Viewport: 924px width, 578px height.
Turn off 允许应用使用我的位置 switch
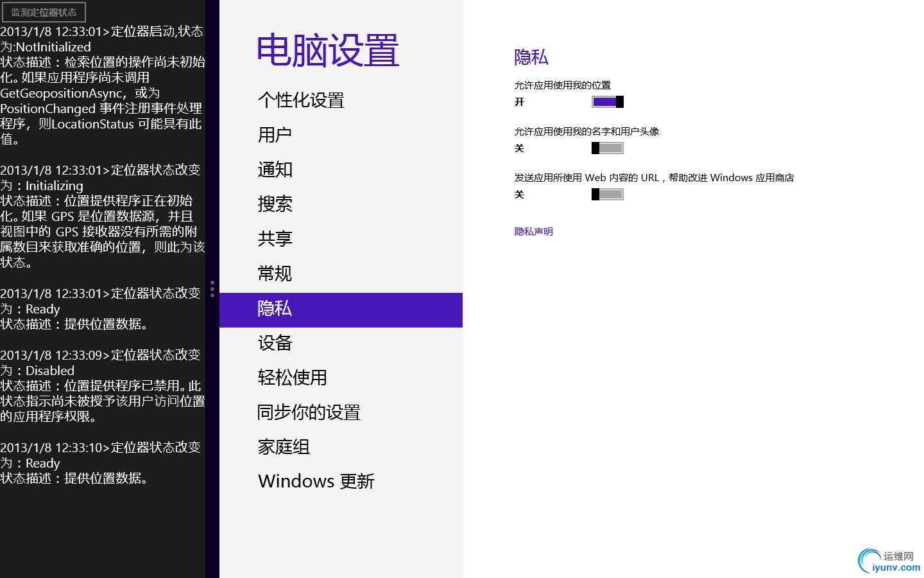[x=607, y=101]
